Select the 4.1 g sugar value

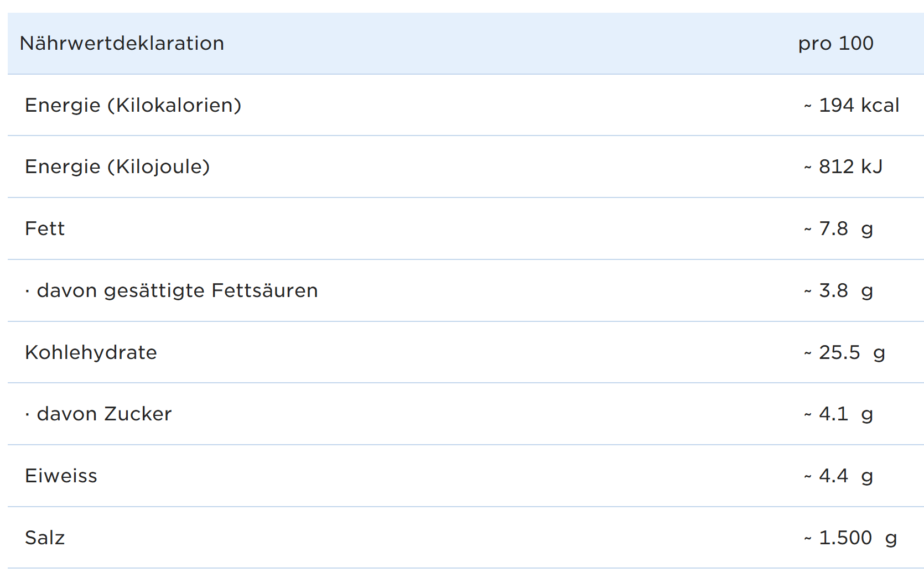[x=845, y=414]
